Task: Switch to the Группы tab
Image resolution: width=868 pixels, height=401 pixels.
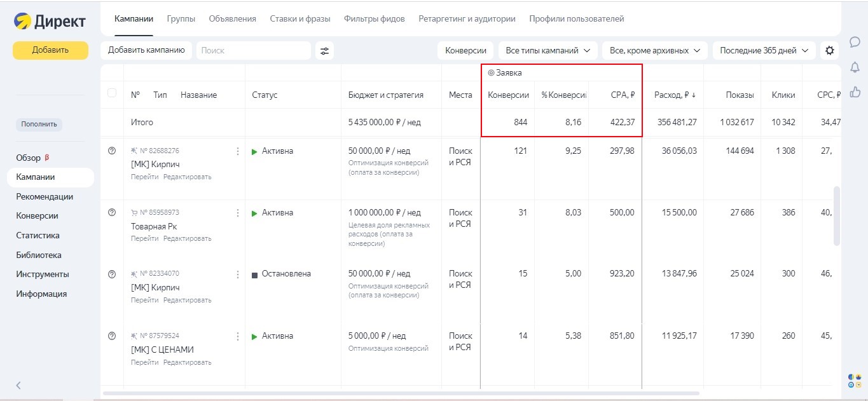Action: tap(181, 18)
